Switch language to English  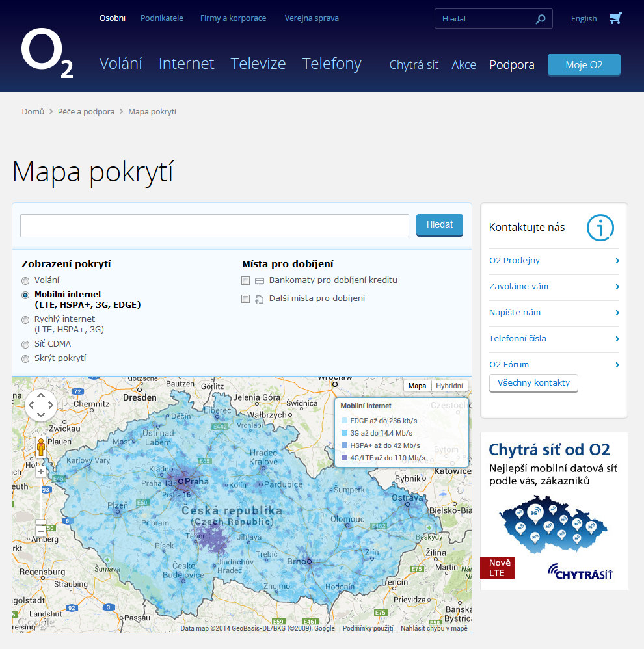(x=584, y=19)
